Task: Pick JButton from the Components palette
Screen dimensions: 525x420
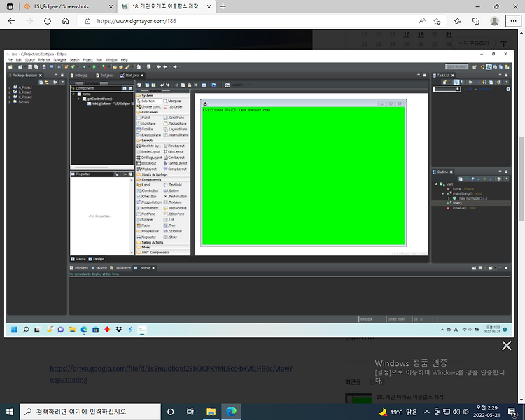Action: pyautogui.click(x=171, y=190)
